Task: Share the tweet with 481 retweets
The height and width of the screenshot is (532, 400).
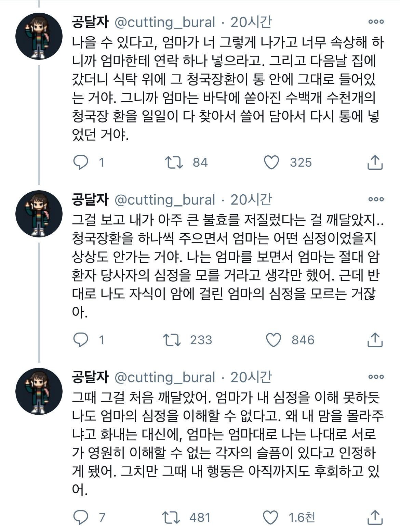Action: coord(375,517)
